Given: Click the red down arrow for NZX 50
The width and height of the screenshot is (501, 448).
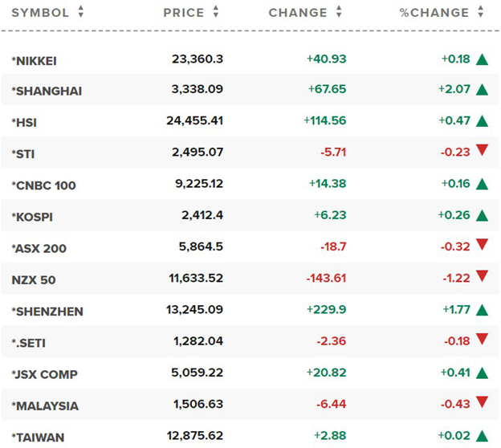Looking at the screenshot, I should point(482,276).
